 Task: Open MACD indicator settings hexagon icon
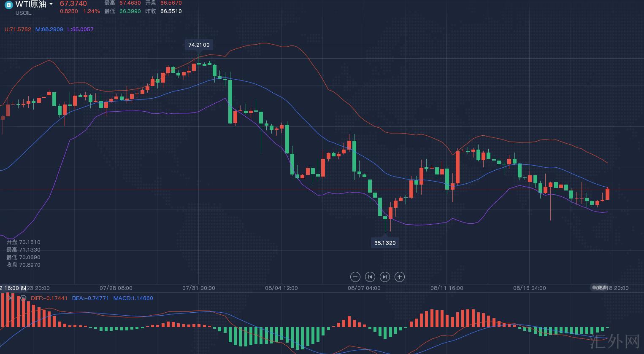click(23, 298)
